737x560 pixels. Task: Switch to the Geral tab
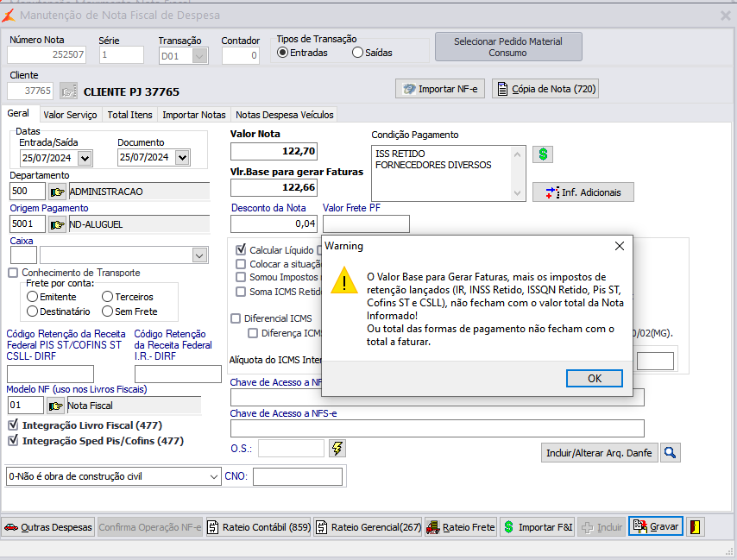tap(18, 113)
